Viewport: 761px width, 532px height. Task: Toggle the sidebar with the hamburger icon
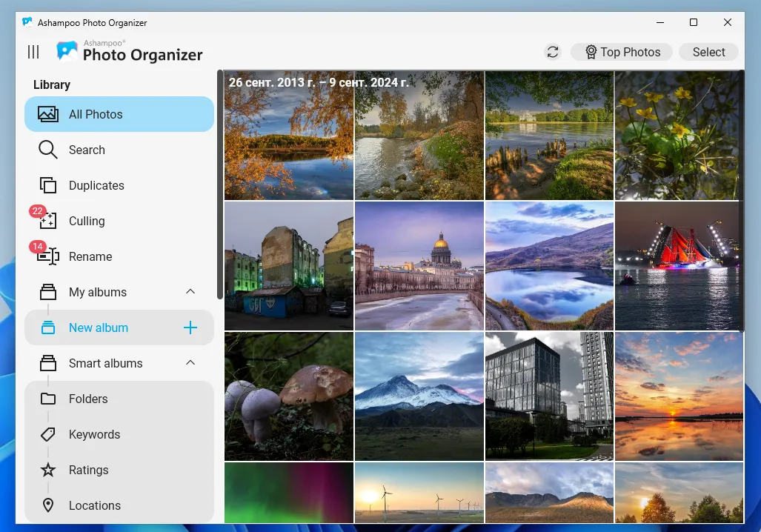(x=33, y=52)
